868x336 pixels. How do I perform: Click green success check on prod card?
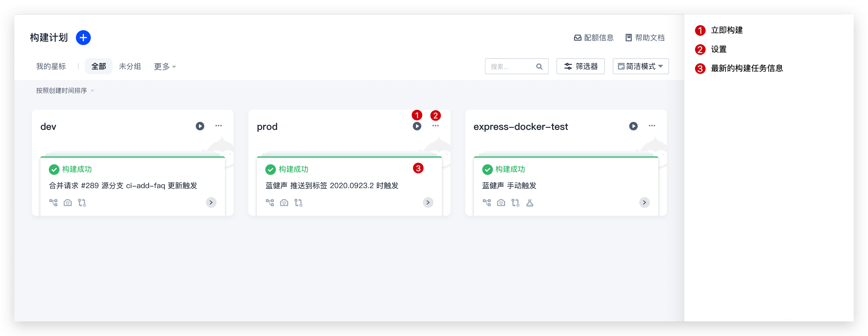[270, 169]
